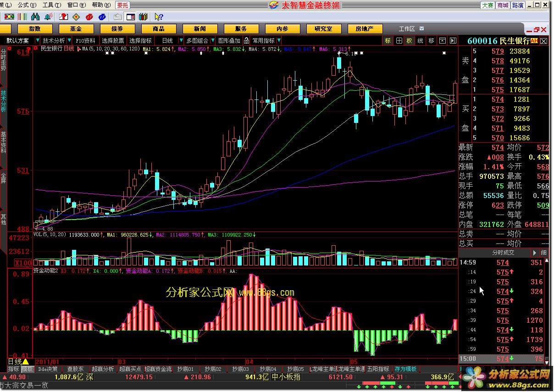Open F10资料 toolbar item
The height and width of the screenshot is (392, 554).
click(86, 41)
